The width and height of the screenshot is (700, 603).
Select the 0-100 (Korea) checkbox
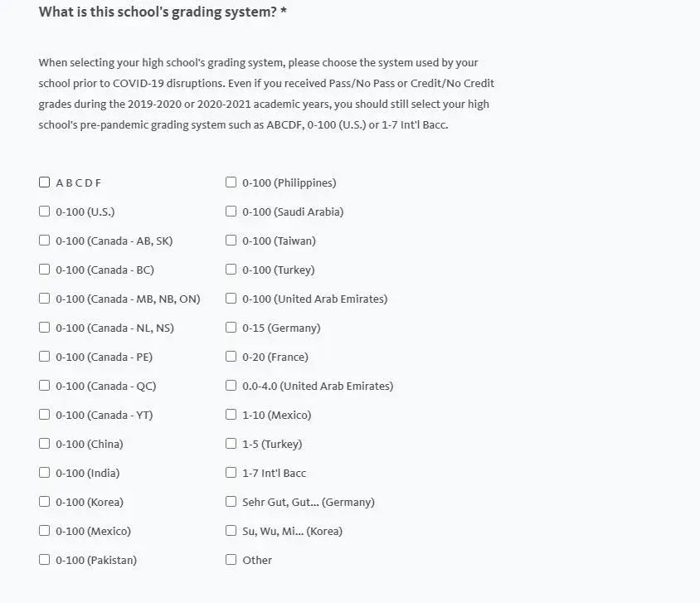coord(45,502)
